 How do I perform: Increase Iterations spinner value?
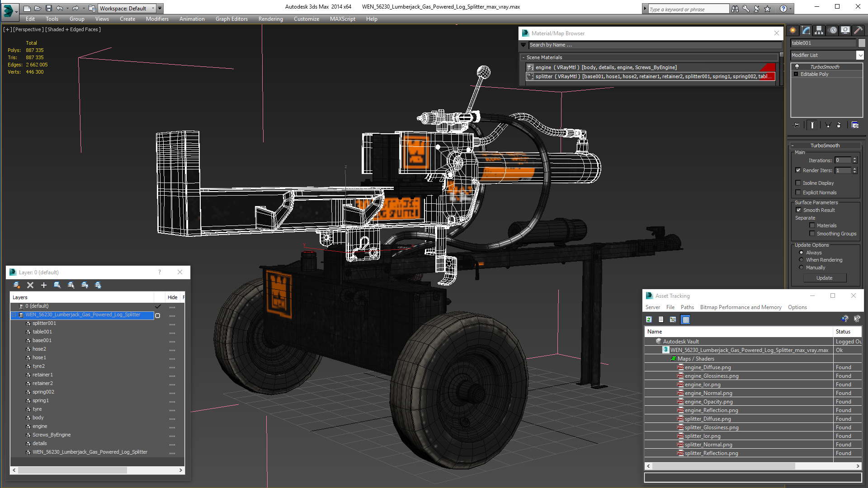854,159
